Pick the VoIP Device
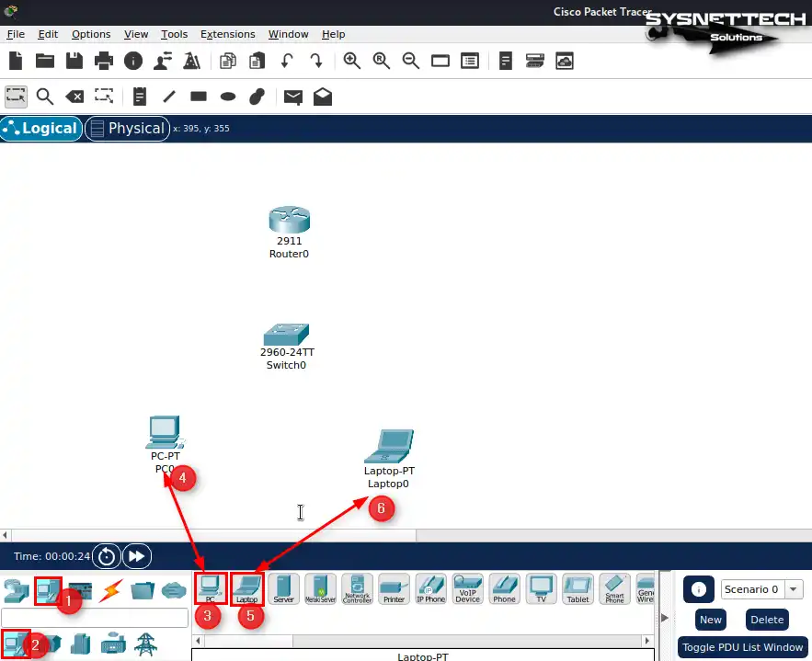The width and height of the screenshot is (812, 661). [468, 589]
